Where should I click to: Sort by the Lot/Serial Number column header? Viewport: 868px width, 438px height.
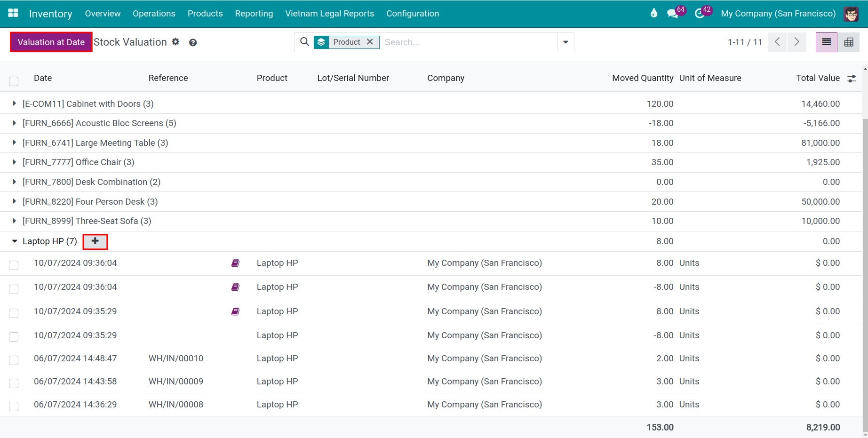[x=353, y=78]
